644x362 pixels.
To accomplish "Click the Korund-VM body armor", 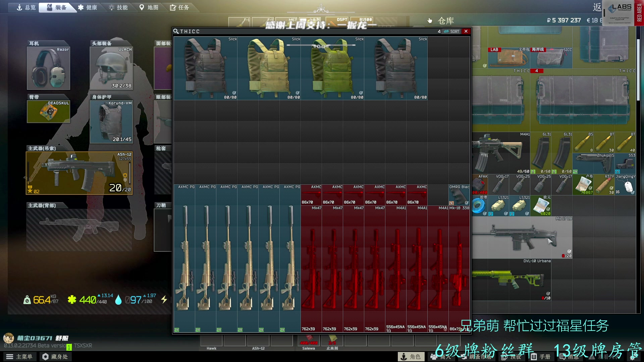I will click(111, 122).
